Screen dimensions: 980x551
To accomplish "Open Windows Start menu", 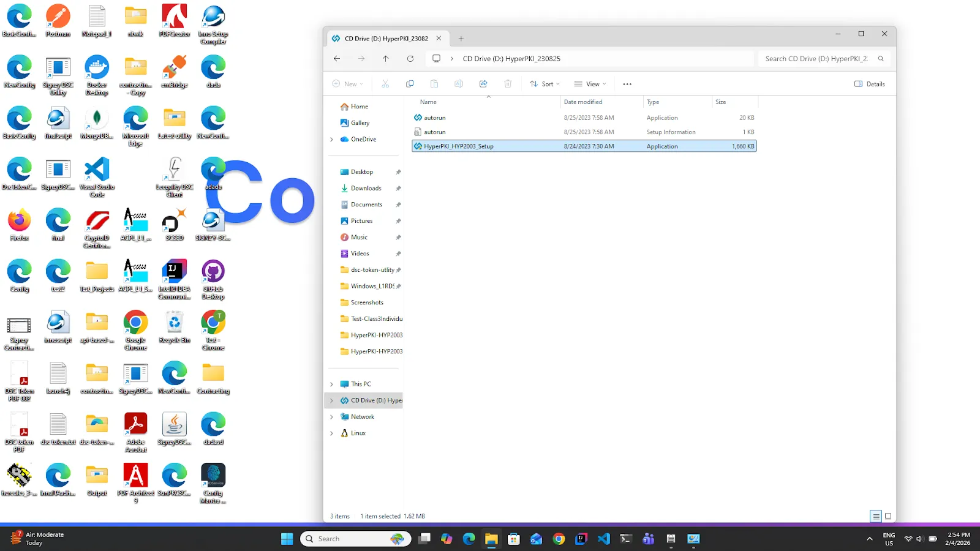I will [287, 539].
